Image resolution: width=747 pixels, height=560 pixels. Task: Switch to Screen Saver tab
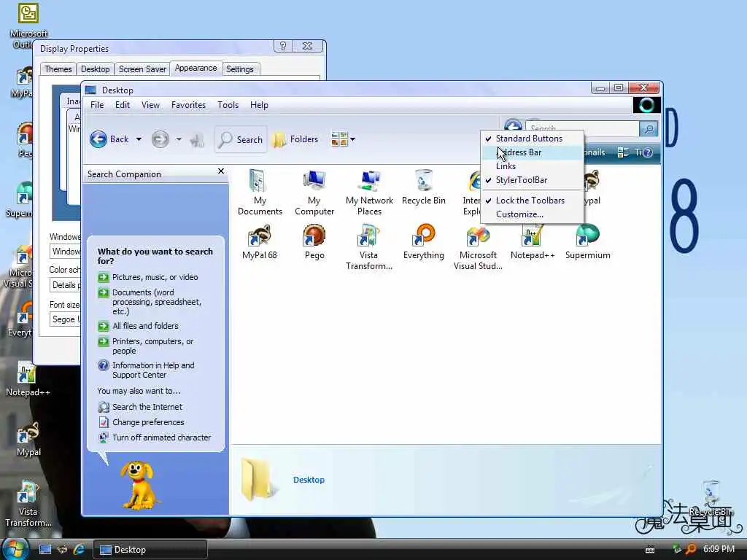[142, 69]
